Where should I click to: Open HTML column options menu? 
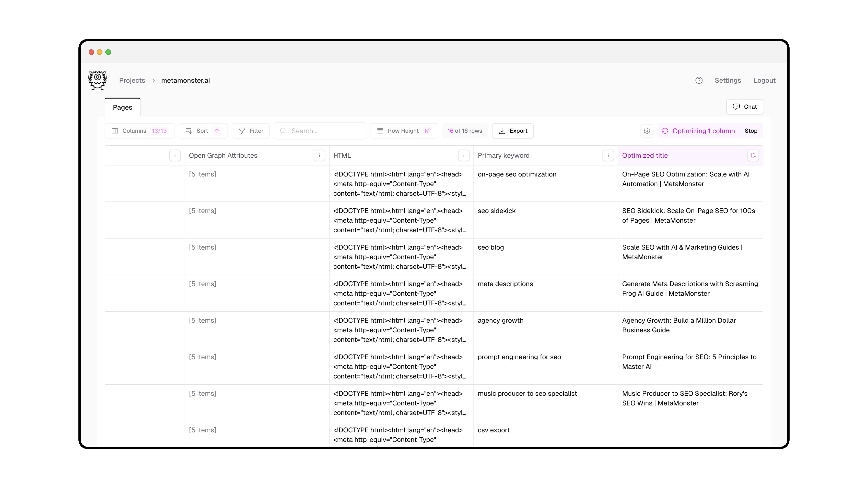pyautogui.click(x=464, y=155)
